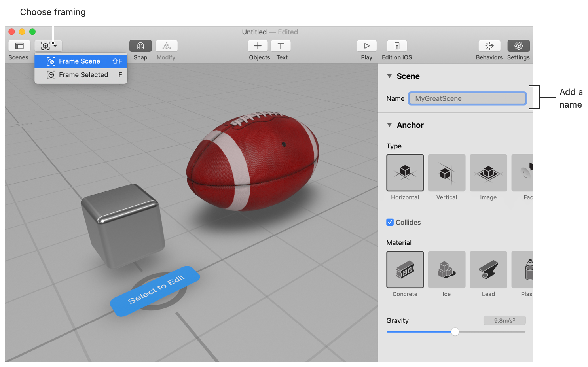Open the framing dropdown in toolbar
Screen dimensions: 588x367
coord(49,46)
